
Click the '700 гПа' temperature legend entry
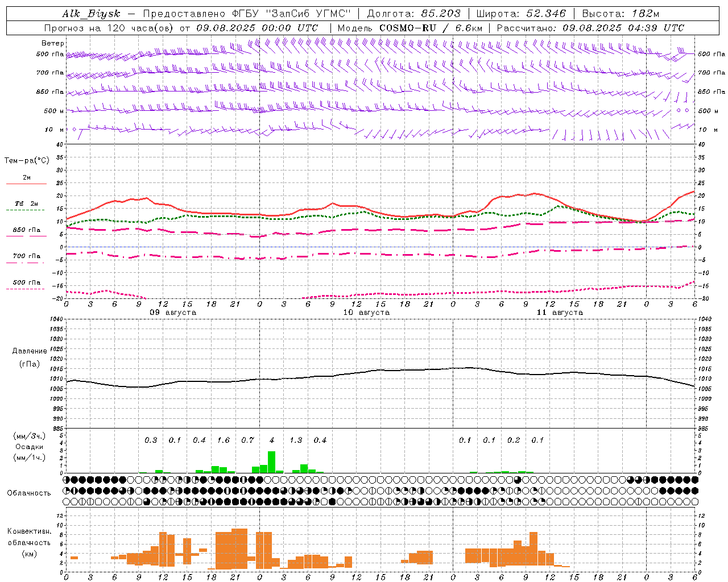26,258
